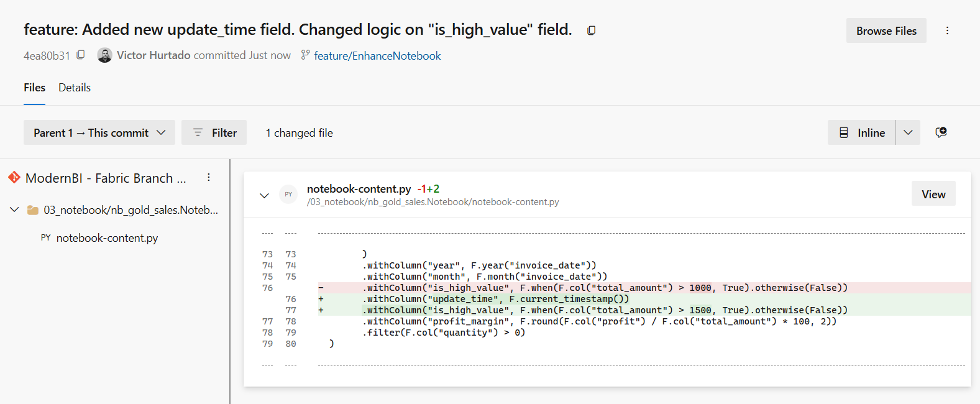980x404 pixels.
Task: Click the PY file type icon in the tree
Action: [x=45, y=237]
